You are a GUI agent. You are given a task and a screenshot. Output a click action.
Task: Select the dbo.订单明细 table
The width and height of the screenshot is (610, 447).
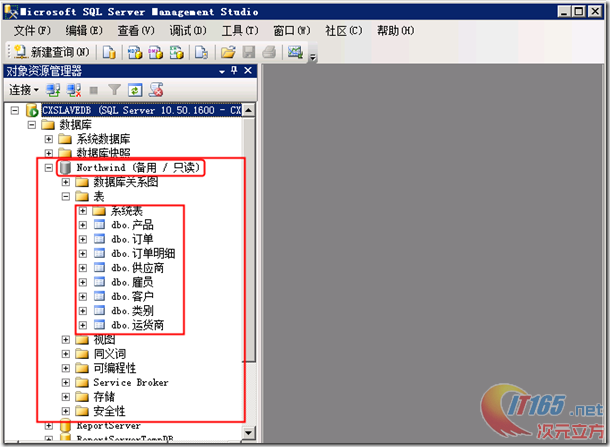point(143,254)
